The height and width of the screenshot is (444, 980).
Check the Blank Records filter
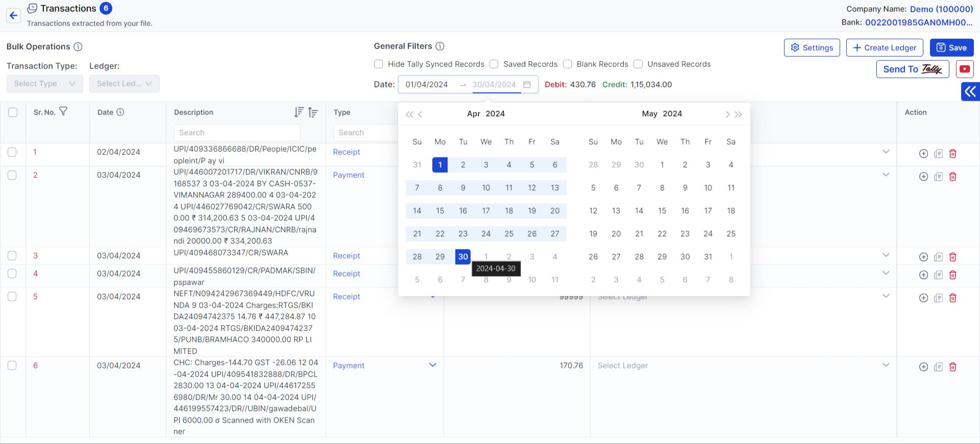pos(567,64)
